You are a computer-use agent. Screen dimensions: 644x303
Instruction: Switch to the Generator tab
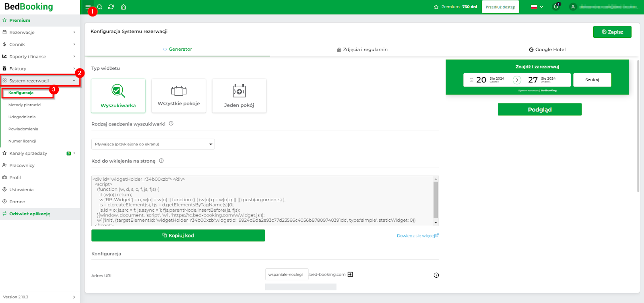[x=177, y=49]
